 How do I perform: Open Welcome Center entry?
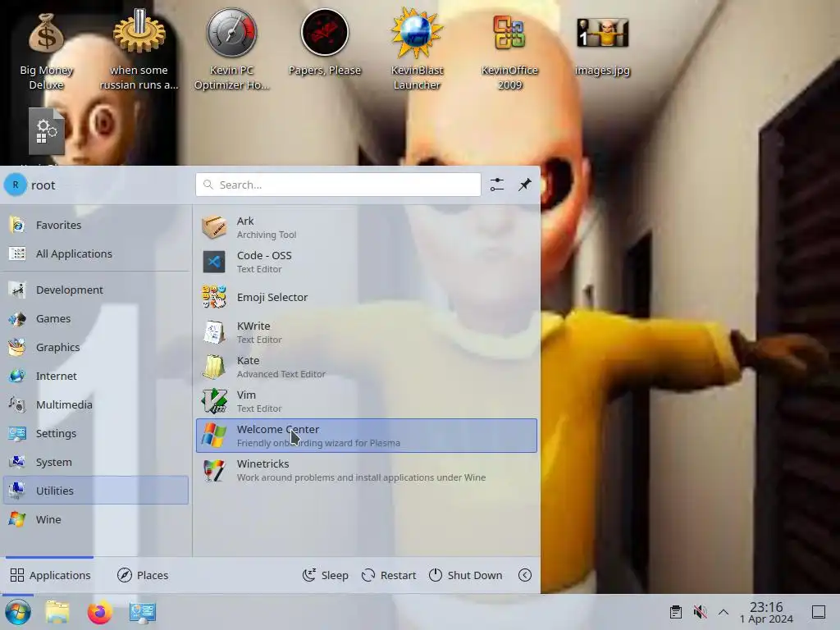tap(367, 436)
